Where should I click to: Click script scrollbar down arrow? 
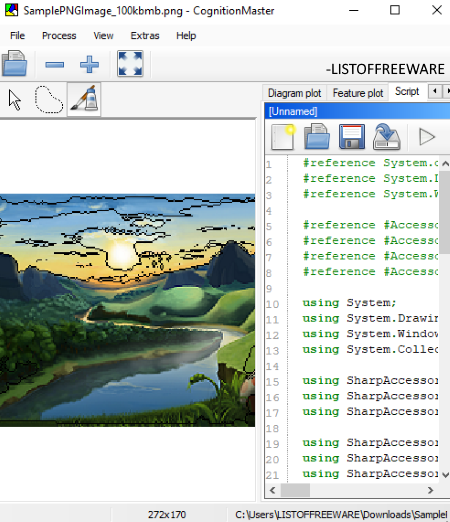tap(445, 475)
